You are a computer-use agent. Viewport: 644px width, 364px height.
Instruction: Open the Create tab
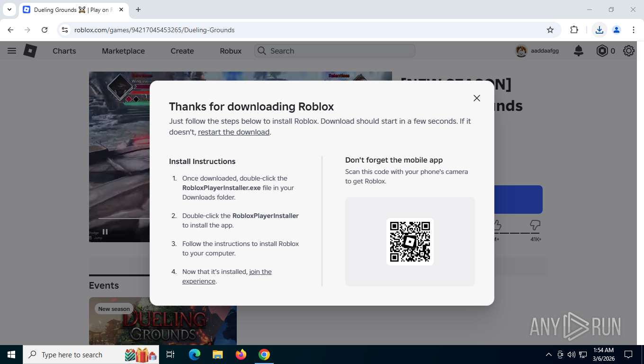point(182,51)
